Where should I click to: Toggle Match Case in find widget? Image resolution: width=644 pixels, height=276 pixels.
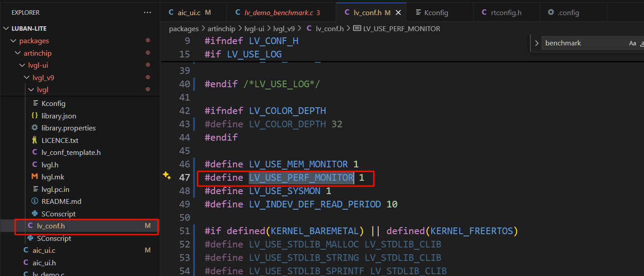(632, 43)
